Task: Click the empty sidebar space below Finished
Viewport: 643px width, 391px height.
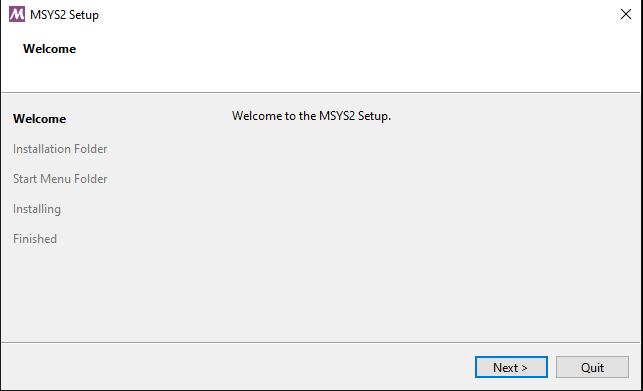Action: 62,293
